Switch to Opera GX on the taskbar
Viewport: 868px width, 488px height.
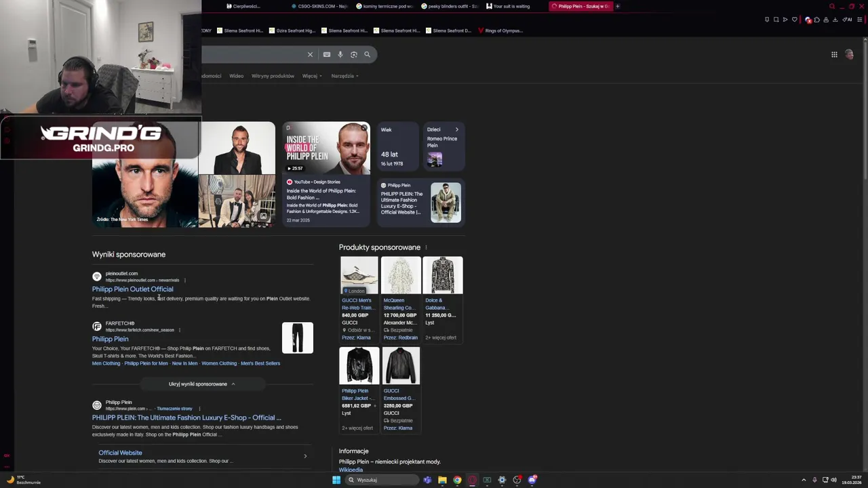472,480
